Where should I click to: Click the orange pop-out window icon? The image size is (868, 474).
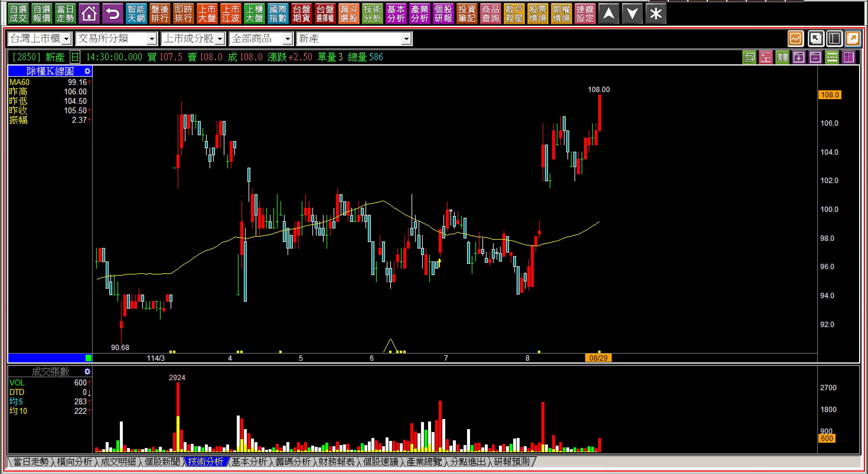tap(853, 39)
